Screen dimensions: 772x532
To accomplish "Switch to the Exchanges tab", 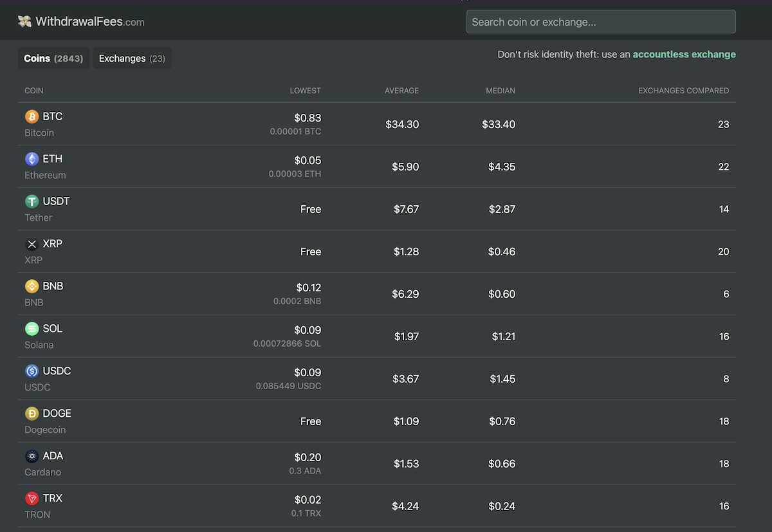I will [x=132, y=58].
